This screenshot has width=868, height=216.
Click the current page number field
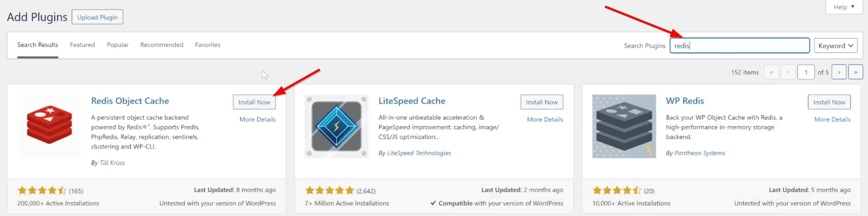tap(806, 72)
